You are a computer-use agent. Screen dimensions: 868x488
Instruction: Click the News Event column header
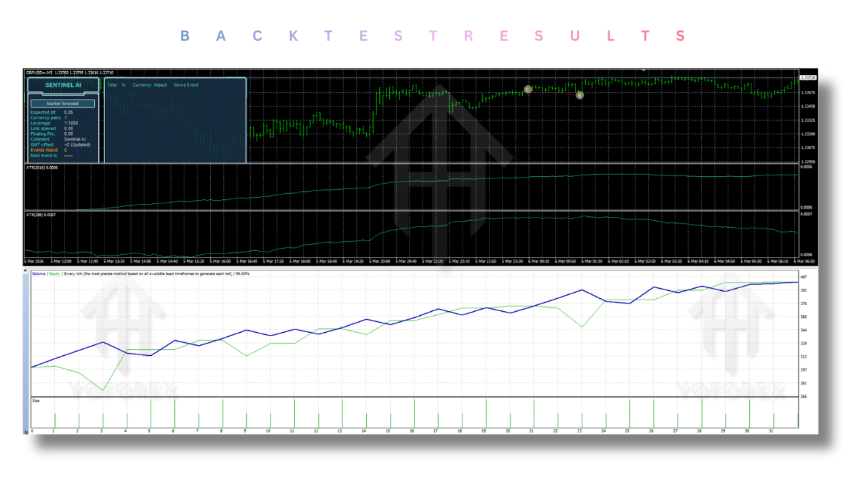(x=186, y=85)
